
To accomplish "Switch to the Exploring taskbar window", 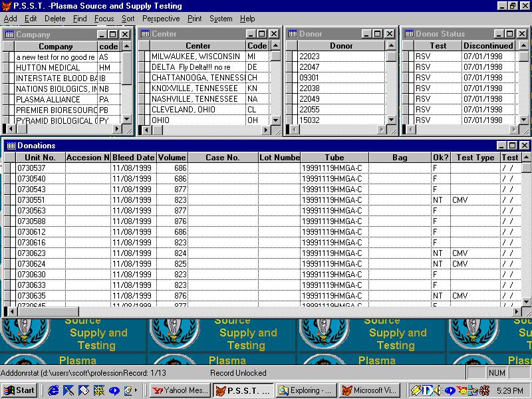I will (306, 390).
